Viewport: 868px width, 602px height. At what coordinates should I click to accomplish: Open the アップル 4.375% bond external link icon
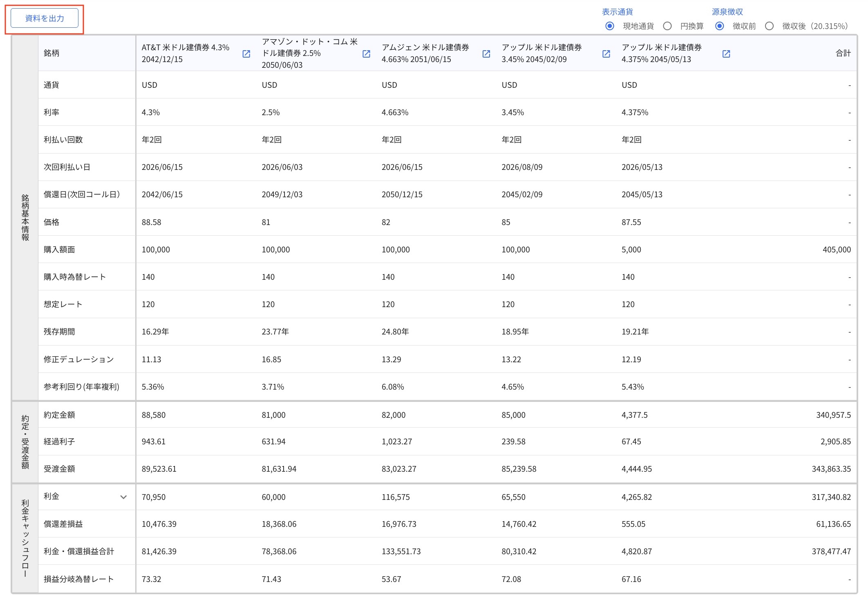(x=726, y=54)
